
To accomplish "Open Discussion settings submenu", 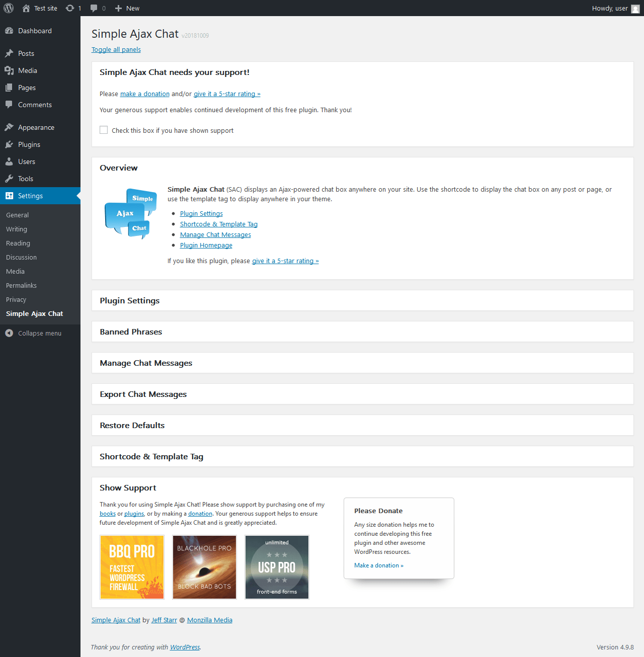I will [x=21, y=257].
